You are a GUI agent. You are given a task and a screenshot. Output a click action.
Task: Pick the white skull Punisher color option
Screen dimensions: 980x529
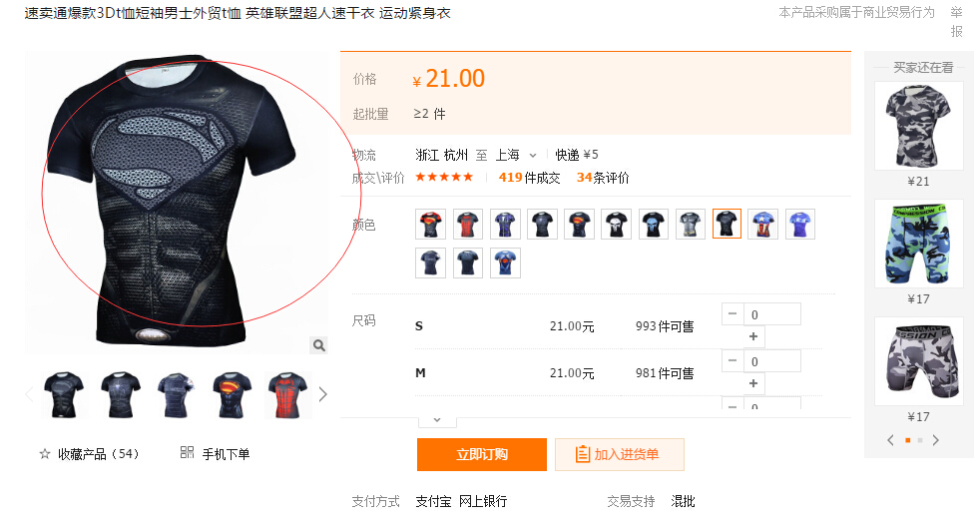617,224
